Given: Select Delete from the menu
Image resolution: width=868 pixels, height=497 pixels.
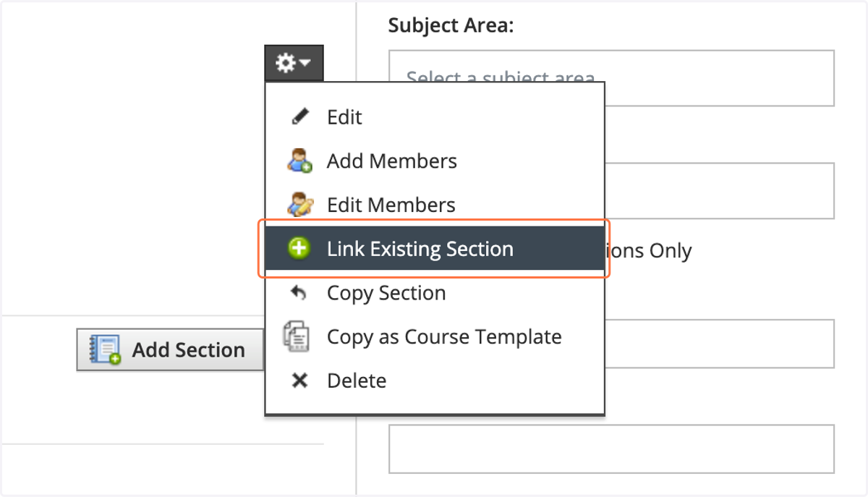Looking at the screenshot, I should pyautogui.click(x=435, y=381).
